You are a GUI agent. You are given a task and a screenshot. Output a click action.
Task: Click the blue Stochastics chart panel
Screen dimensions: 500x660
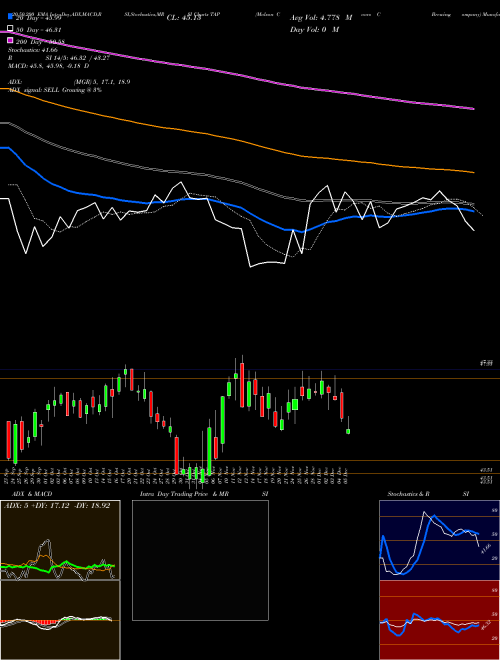point(439,540)
